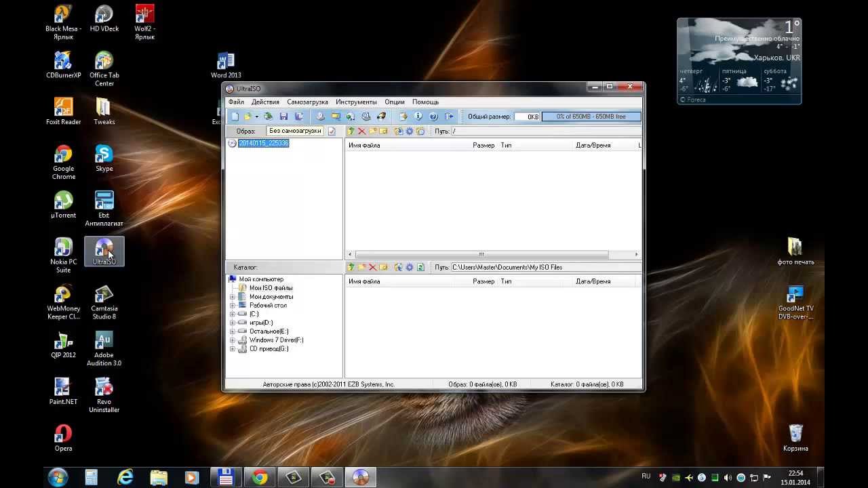
Task: Sort catalog file list by Тип column
Action: coord(506,281)
